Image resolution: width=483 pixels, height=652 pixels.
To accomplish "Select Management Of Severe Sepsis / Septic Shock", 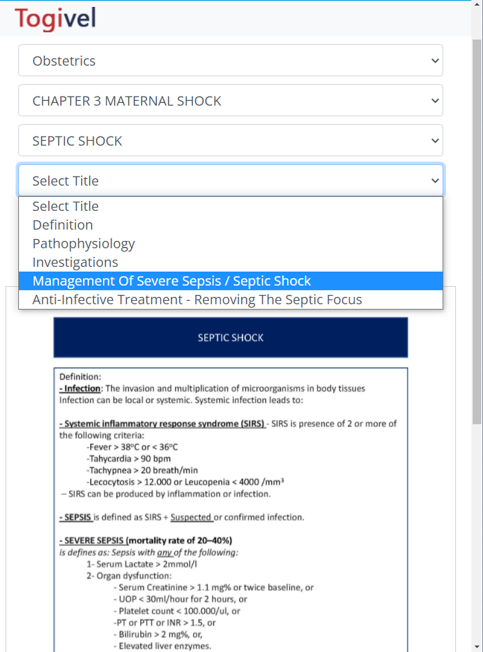I will coord(230,281).
